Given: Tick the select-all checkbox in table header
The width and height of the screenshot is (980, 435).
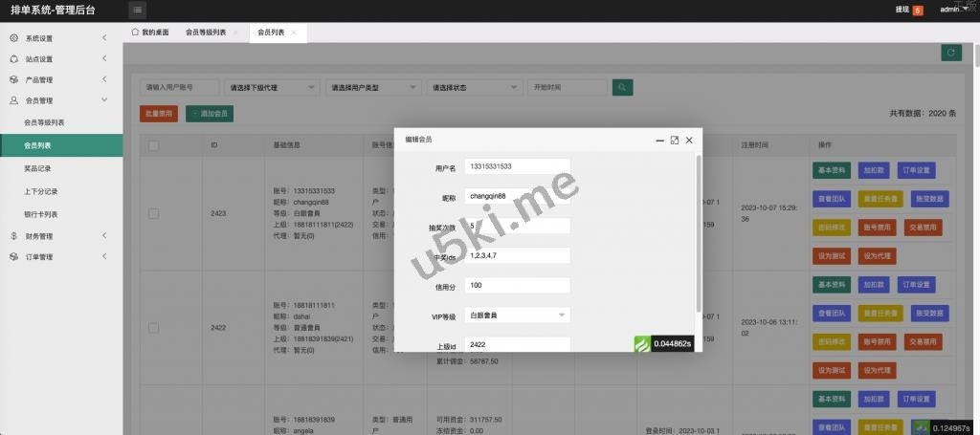Looking at the screenshot, I should coord(153,145).
